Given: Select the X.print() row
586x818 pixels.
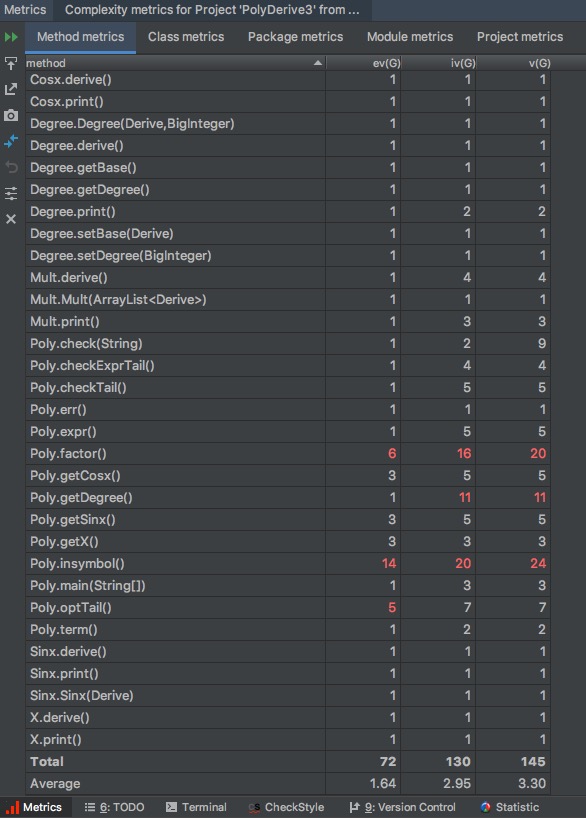Looking at the screenshot, I should tap(288, 739).
